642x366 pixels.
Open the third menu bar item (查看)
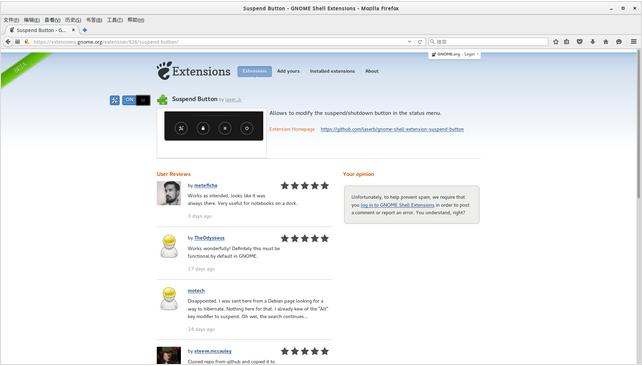click(52, 20)
